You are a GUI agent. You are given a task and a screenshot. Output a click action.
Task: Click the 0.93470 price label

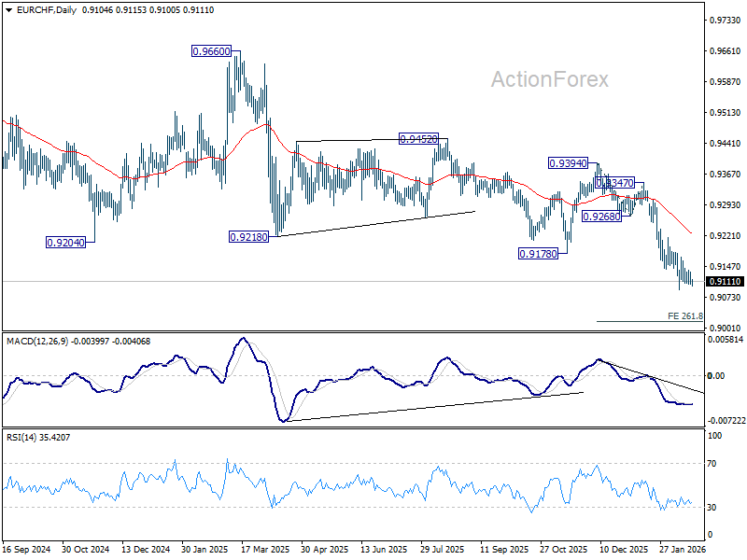pos(615,182)
